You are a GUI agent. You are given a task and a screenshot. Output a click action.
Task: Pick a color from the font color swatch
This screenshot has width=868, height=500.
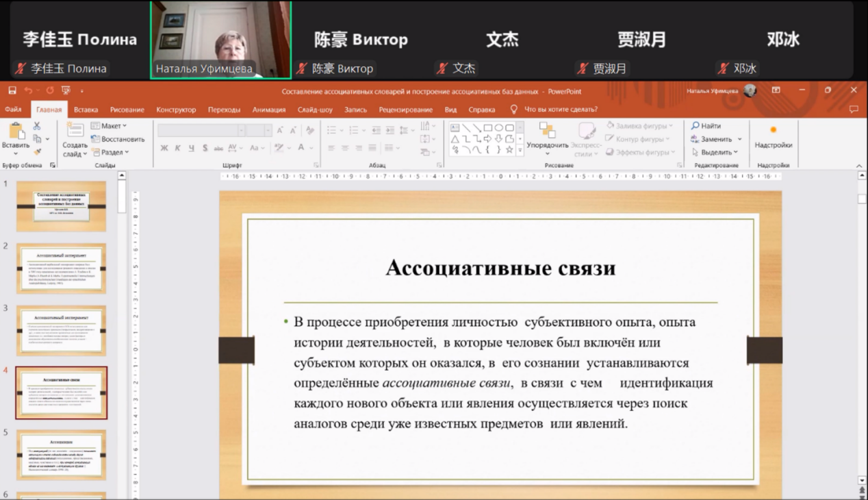[x=303, y=148]
